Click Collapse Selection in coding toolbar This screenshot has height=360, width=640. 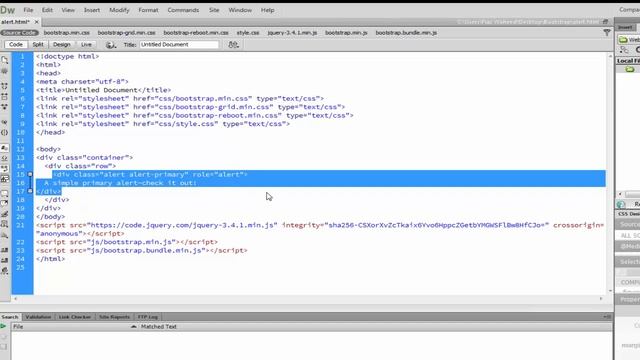click(x=4, y=97)
